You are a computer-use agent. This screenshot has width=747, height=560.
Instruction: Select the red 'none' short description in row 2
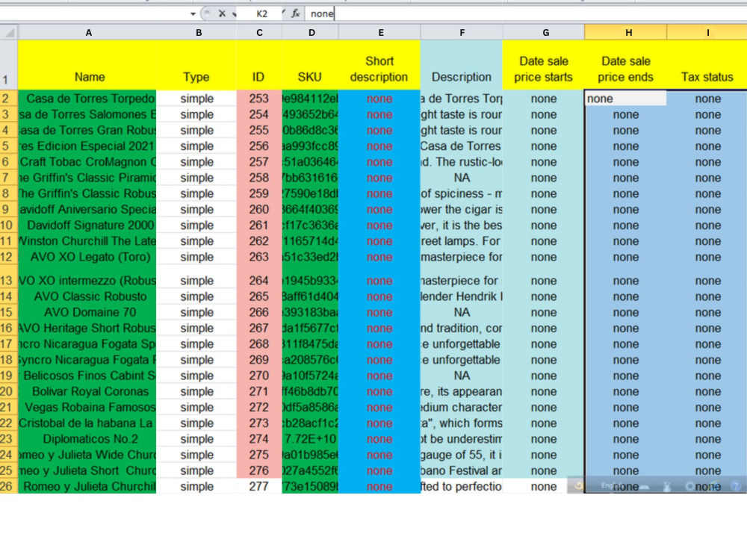click(x=379, y=99)
